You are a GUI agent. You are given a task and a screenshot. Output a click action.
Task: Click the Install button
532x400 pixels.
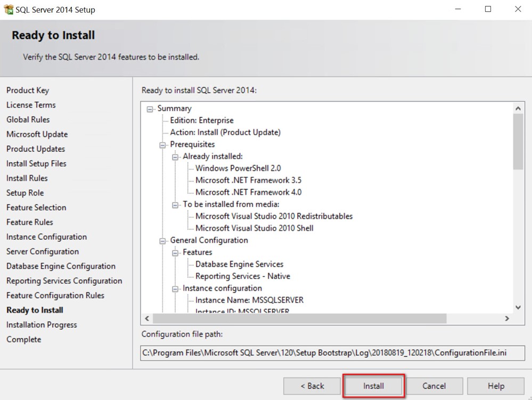click(x=373, y=386)
